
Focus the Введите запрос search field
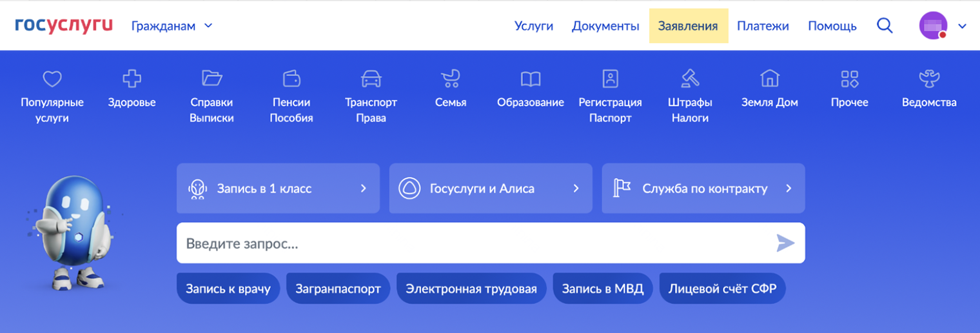tap(491, 243)
